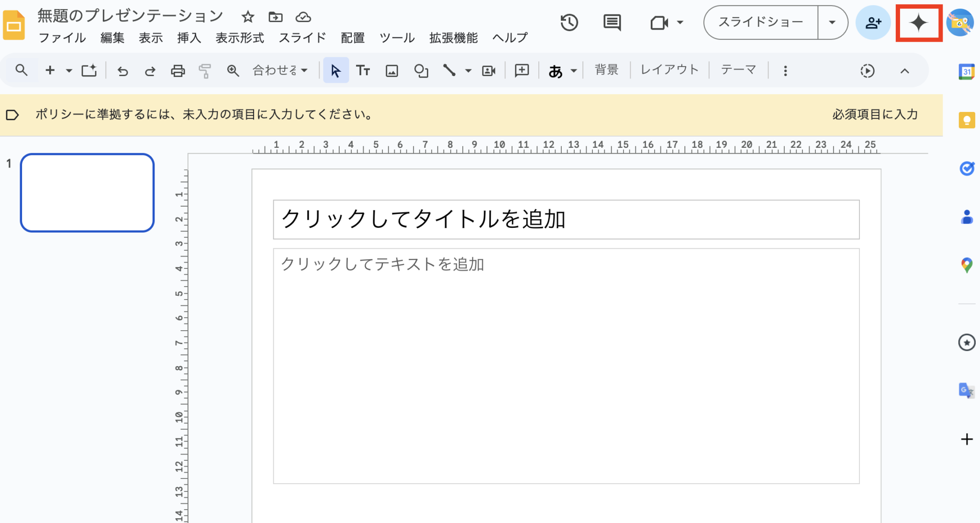Screen dimensions: 980x523
Task: Open the new slide dropdown arrow
Action: click(x=68, y=70)
